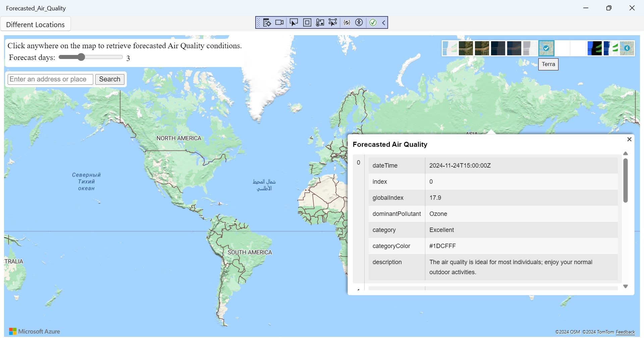Collapse the debug toolbar with chevron
644x362 pixels.
coord(384,22)
